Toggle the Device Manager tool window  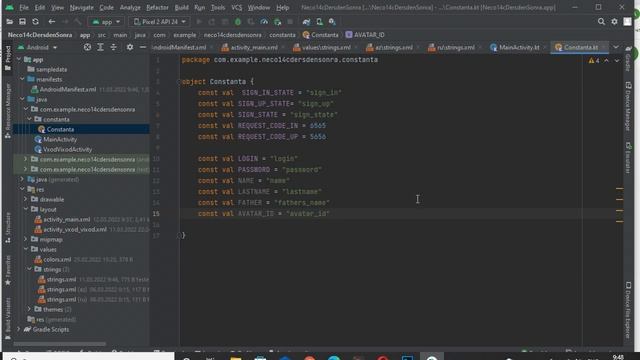click(628, 106)
